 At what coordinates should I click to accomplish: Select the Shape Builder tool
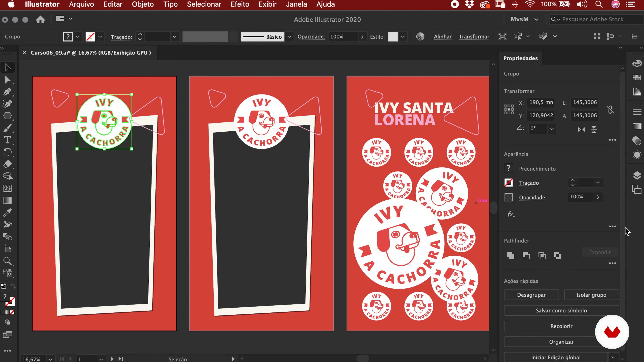tap(8, 176)
